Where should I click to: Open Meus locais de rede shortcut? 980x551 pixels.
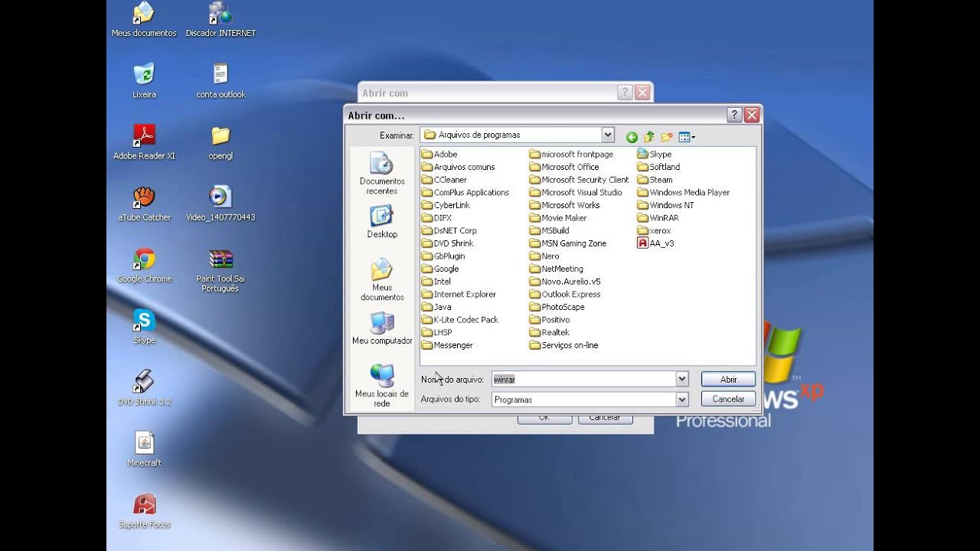click(x=382, y=385)
